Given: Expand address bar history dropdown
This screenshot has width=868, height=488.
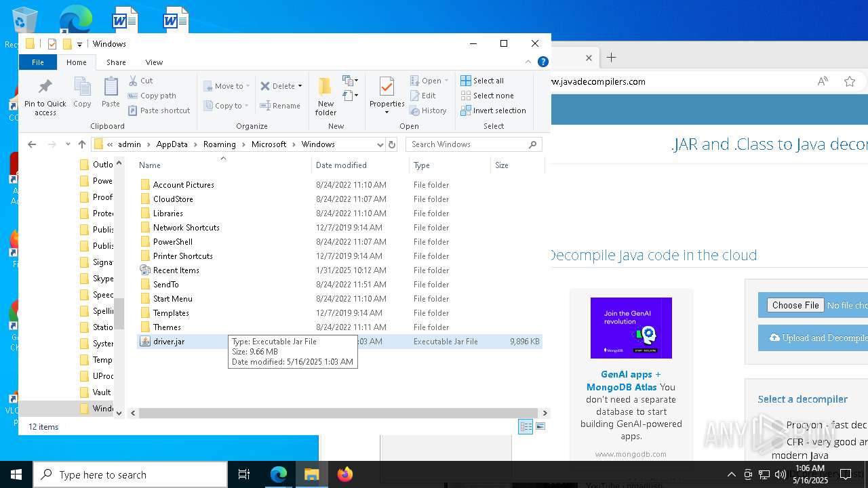Looking at the screenshot, I should [x=380, y=144].
